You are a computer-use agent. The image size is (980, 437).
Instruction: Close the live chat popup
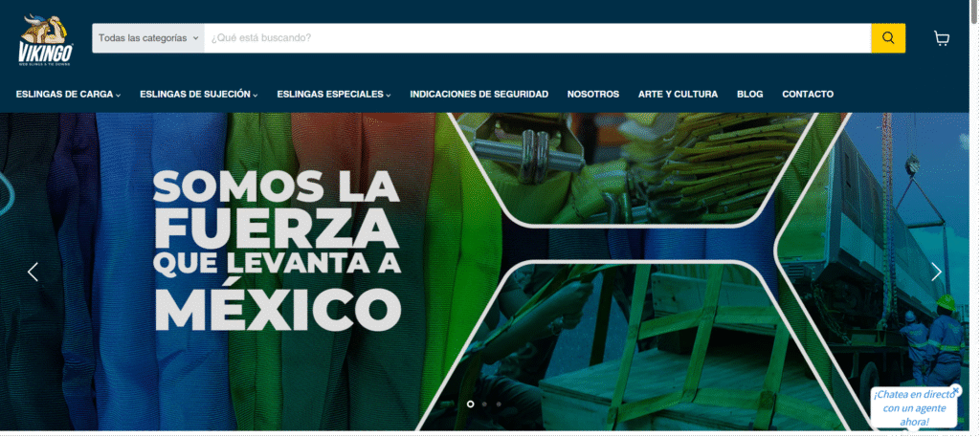point(955,390)
